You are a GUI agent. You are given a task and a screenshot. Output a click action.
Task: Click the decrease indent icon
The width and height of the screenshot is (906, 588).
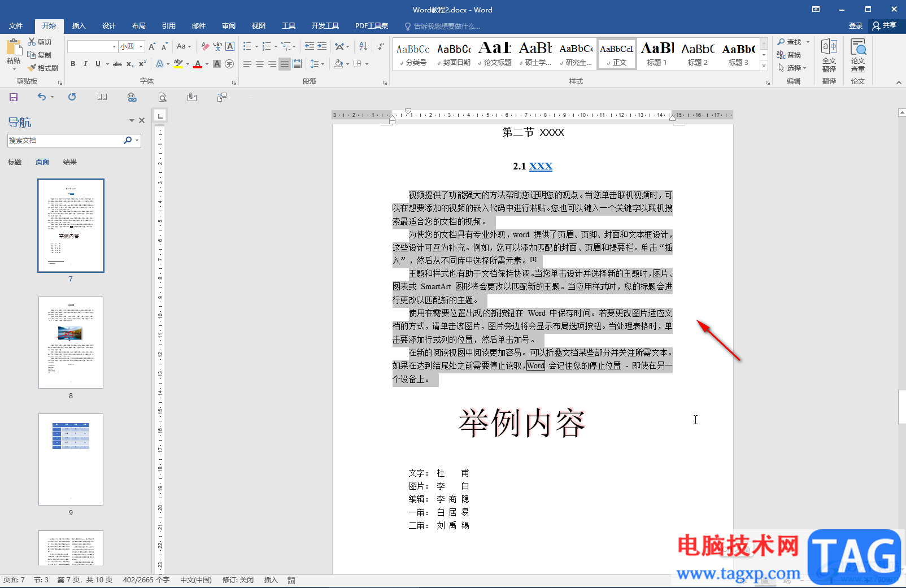pos(310,46)
